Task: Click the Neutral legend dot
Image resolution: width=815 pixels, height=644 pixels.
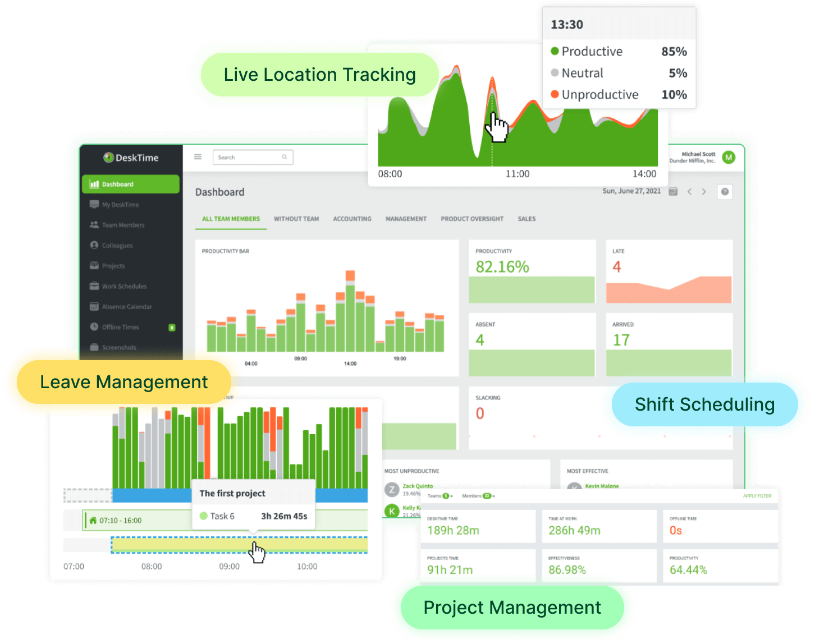Action: point(555,72)
